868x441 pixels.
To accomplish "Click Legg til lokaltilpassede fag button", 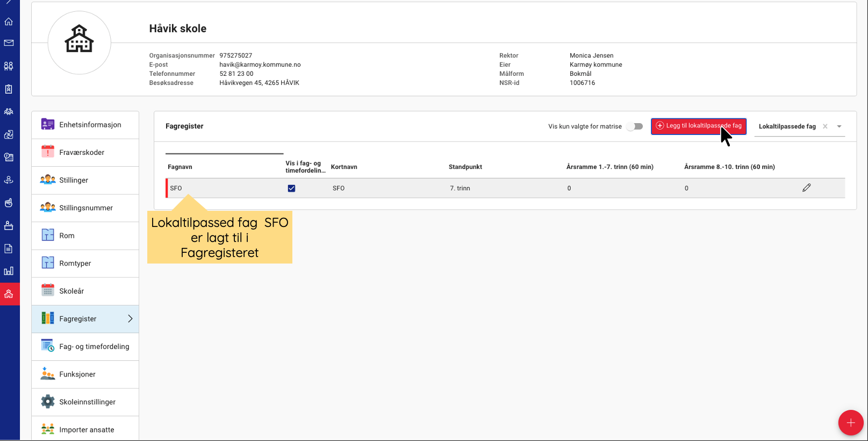I will [x=699, y=126].
